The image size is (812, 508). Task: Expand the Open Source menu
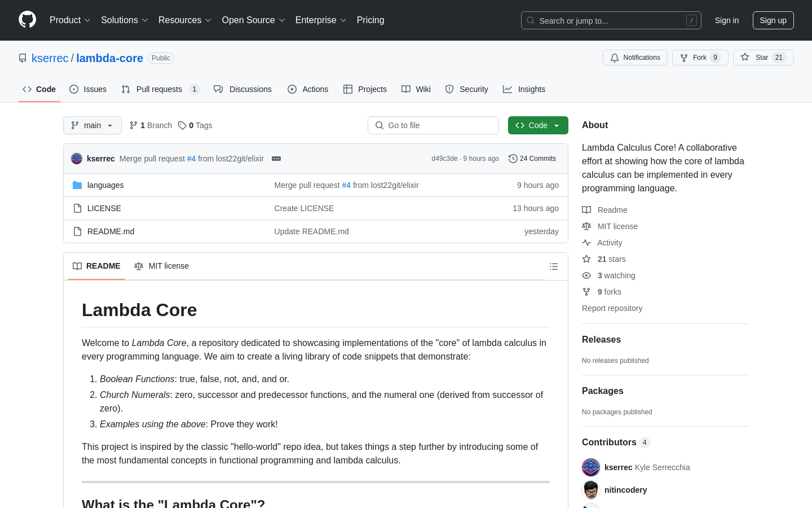tap(254, 20)
